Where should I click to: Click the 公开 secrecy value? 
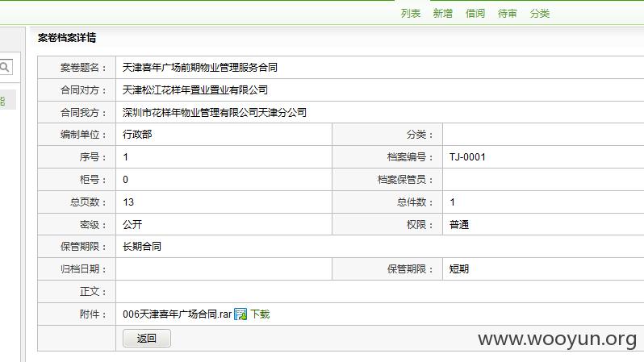pos(132,224)
